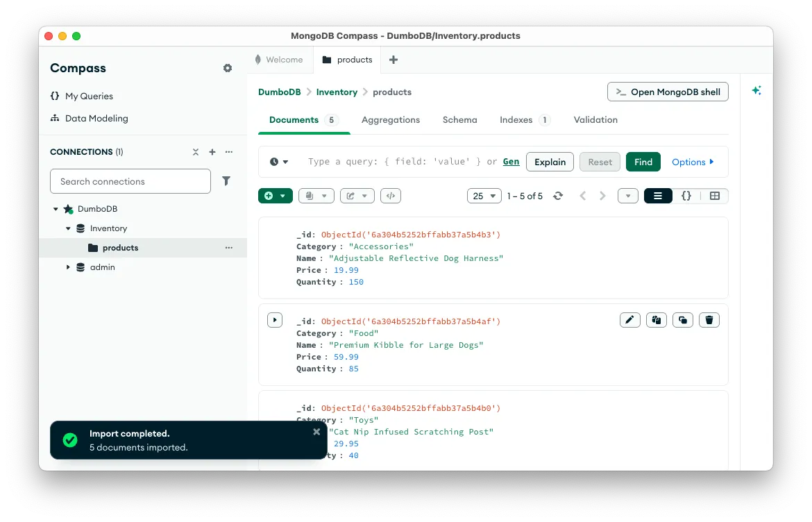Collapse the Inventory database node
The height and width of the screenshot is (522, 812).
(68, 229)
